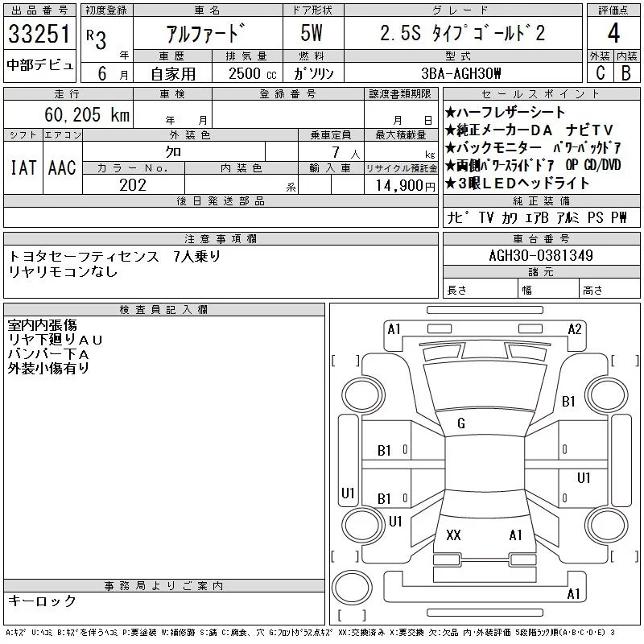Click the note リヤリモコンなし
This screenshot has height=644, width=644.
(x=63, y=272)
